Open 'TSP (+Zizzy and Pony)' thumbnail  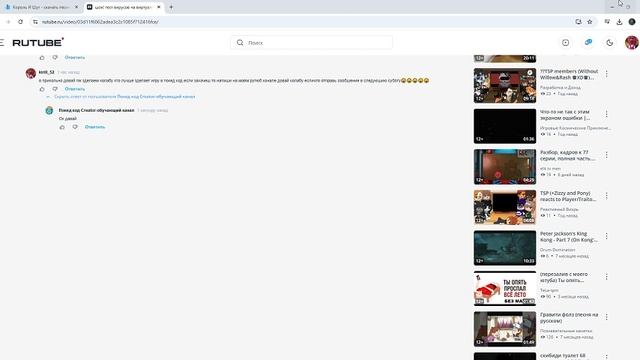coord(505,207)
